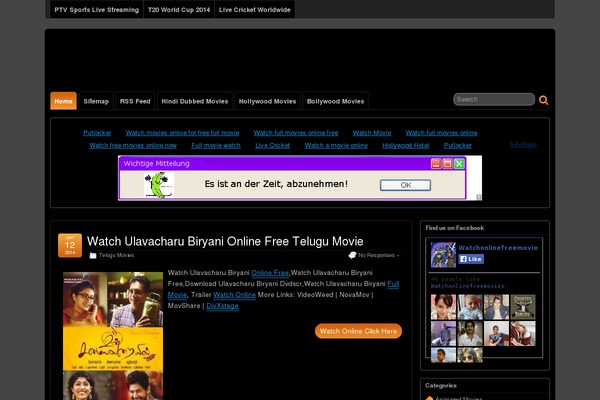Click the 'Categories' sidebar heading

(x=441, y=385)
